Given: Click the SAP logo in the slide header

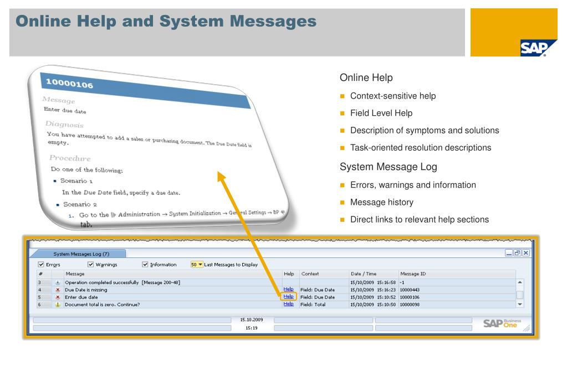Looking at the screenshot, I should (538, 48).
